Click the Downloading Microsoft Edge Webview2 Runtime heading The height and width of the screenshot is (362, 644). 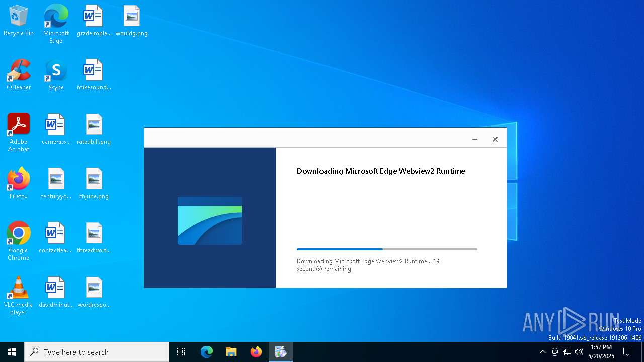click(381, 171)
